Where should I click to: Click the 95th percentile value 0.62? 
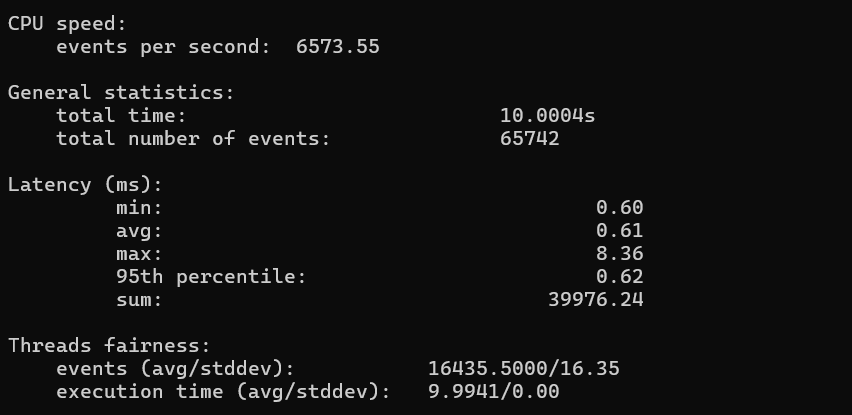pos(619,276)
